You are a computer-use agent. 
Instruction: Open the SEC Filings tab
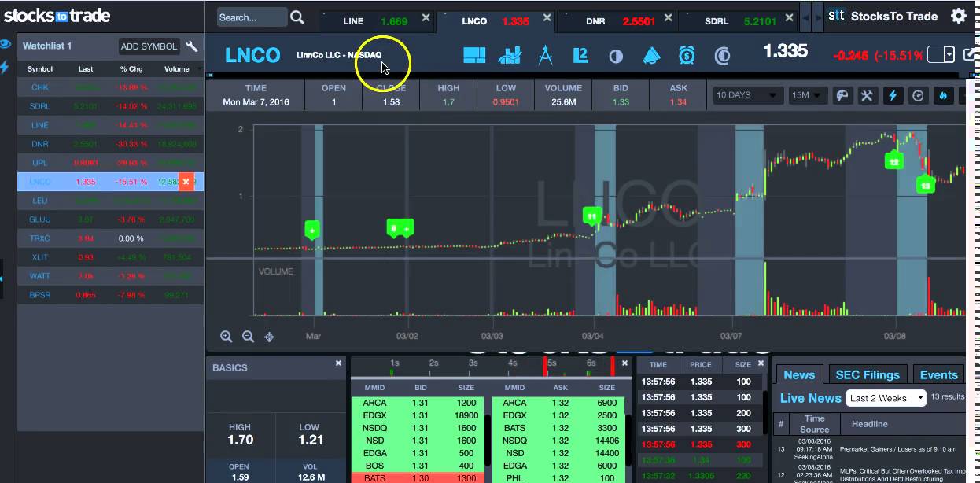(x=867, y=375)
